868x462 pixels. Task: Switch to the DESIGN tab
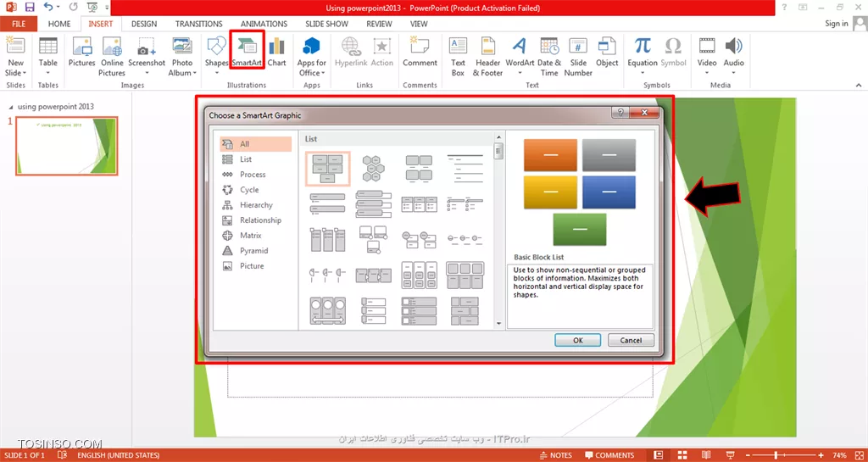(x=144, y=24)
